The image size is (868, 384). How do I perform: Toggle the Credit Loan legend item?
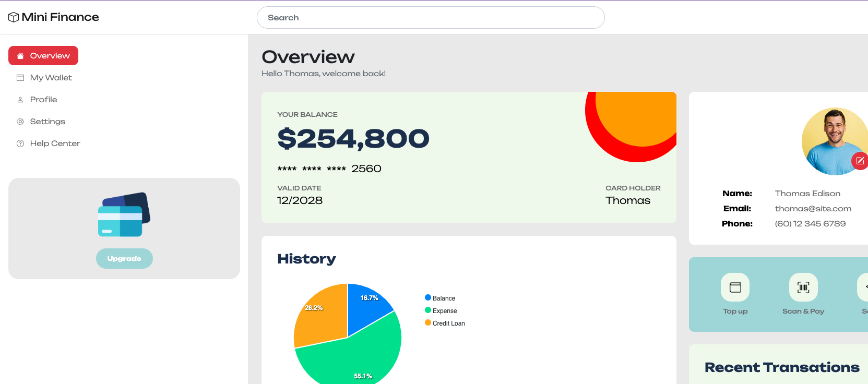pyautogui.click(x=445, y=323)
